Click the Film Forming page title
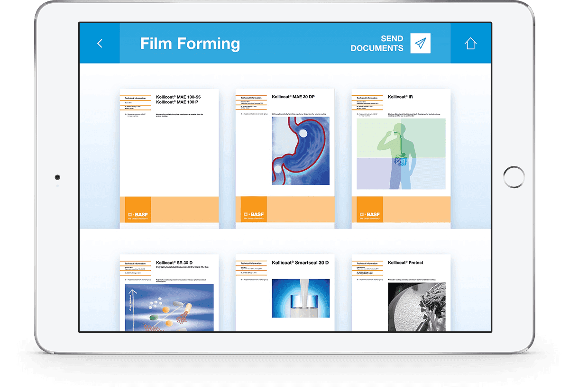569x392 pixels. pyautogui.click(x=190, y=44)
